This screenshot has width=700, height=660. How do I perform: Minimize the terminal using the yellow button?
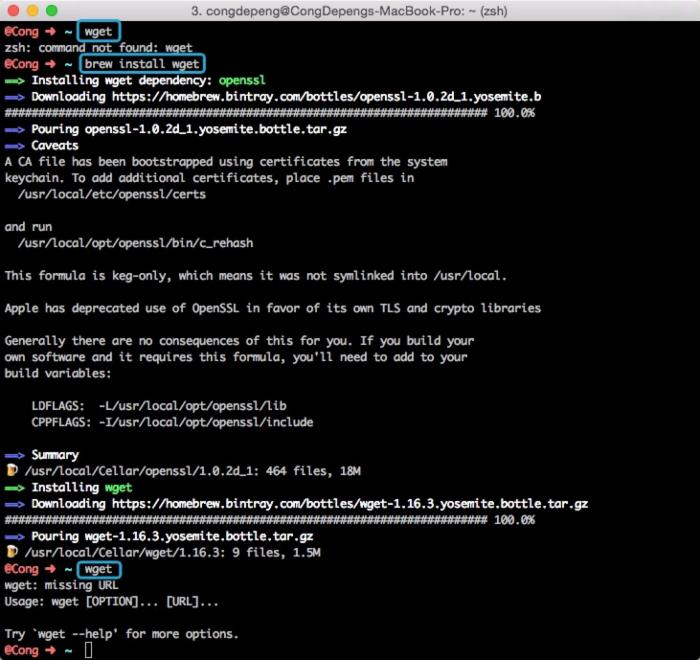[x=33, y=10]
